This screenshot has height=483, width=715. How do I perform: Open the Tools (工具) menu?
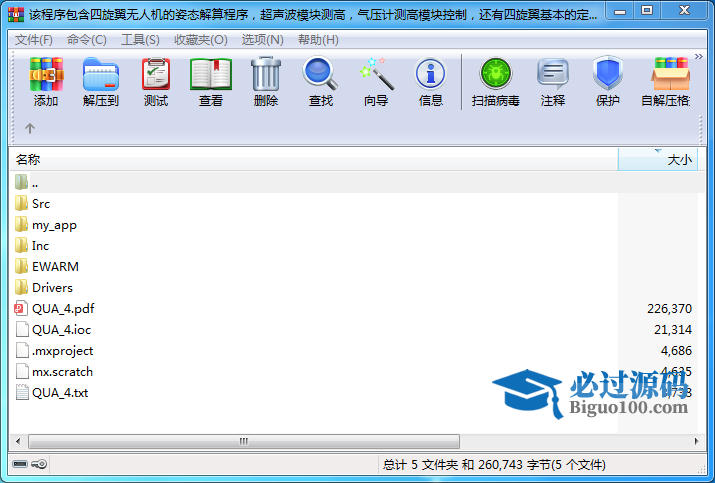coord(140,40)
